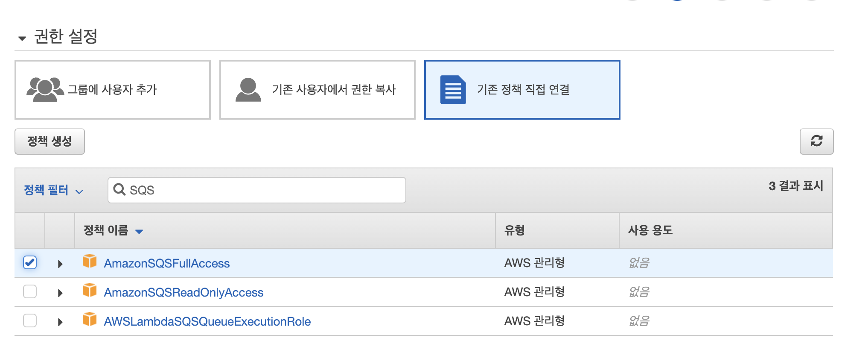Open the AmazonSQSFullAccess policy link
This screenshot has height=347, width=868.
point(167,263)
